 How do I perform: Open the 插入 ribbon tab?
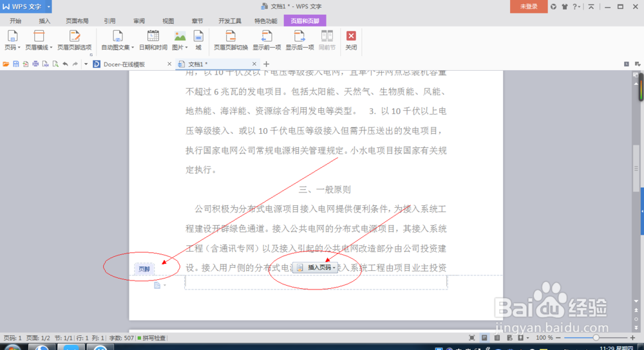pyautogui.click(x=44, y=21)
